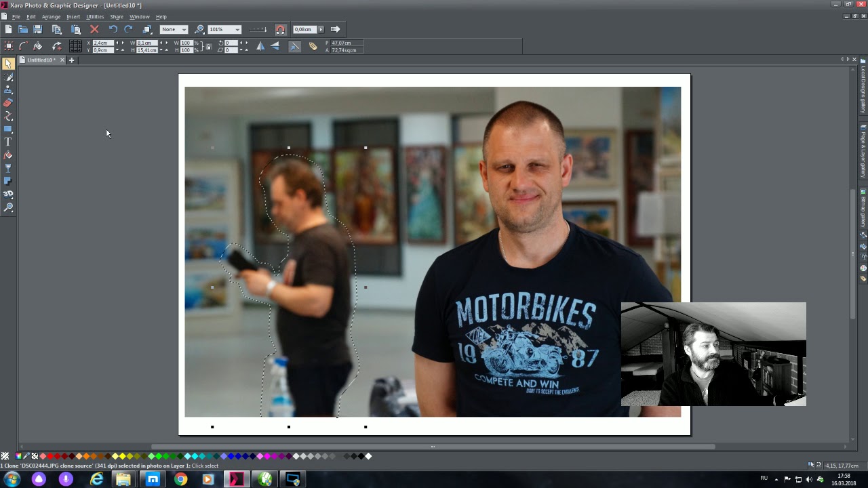Undo the last action
868x488 pixels.
click(x=113, y=29)
